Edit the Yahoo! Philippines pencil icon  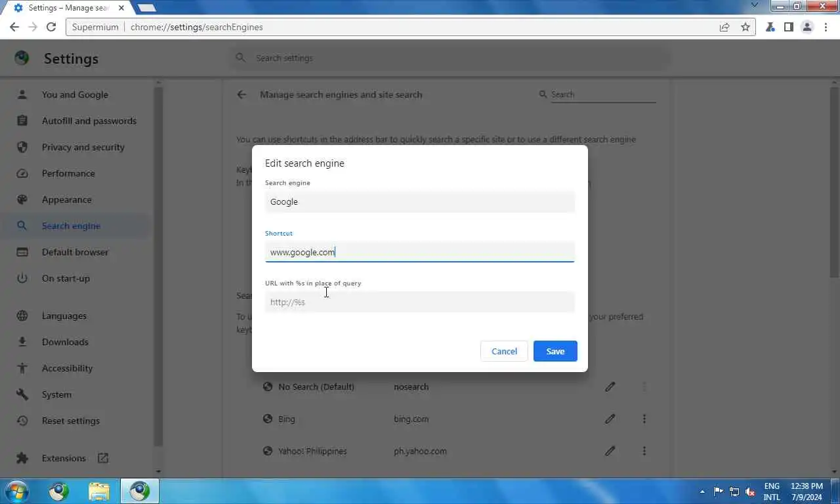610,451
